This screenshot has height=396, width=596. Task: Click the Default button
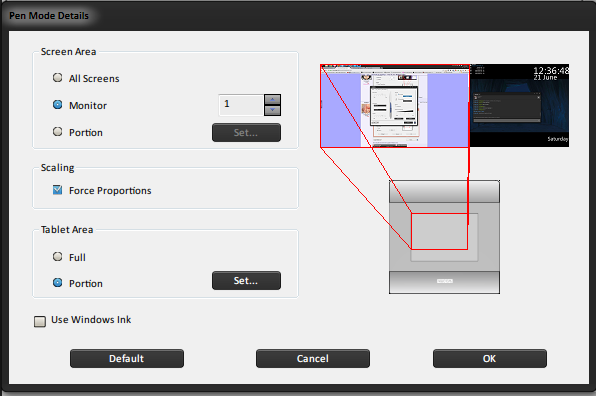(x=127, y=358)
